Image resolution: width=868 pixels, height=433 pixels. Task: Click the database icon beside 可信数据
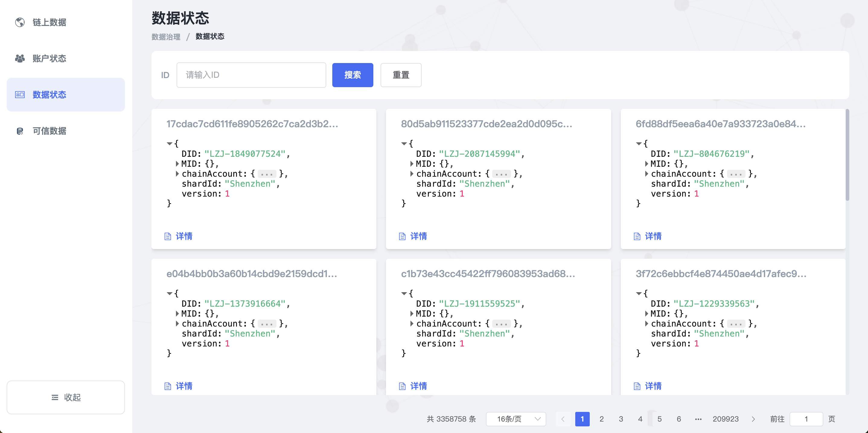(20, 131)
